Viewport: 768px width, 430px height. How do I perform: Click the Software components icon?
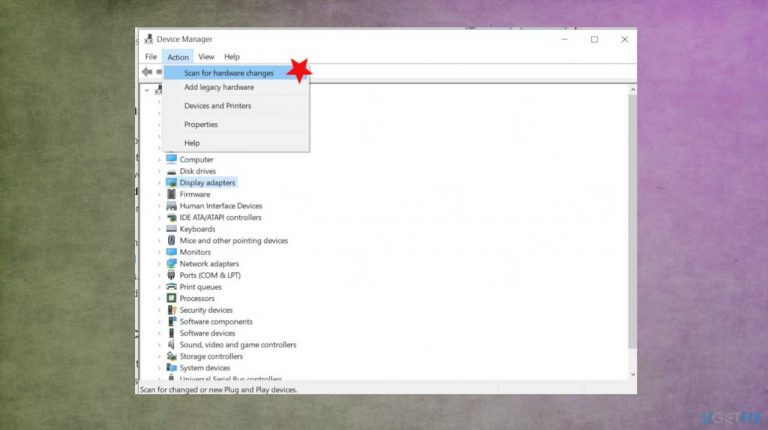[171, 321]
